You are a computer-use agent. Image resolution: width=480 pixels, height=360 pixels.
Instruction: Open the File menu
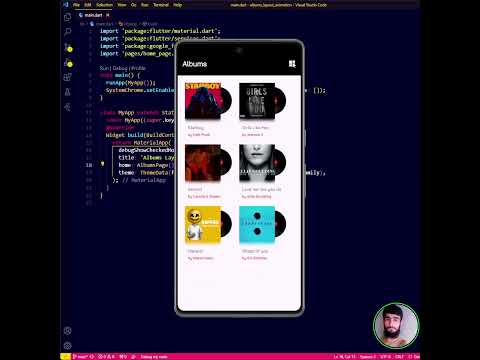(x=76, y=5)
